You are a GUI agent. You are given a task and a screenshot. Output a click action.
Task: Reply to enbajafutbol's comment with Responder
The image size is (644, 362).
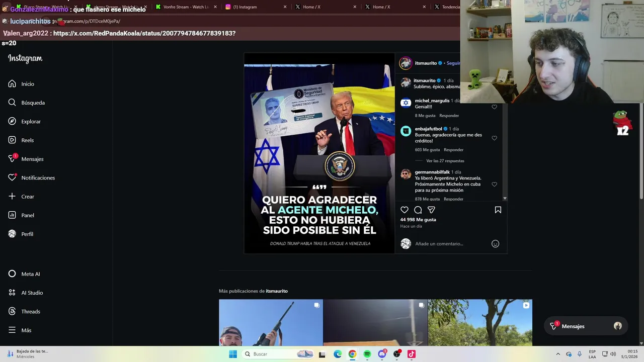click(x=453, y=150)
